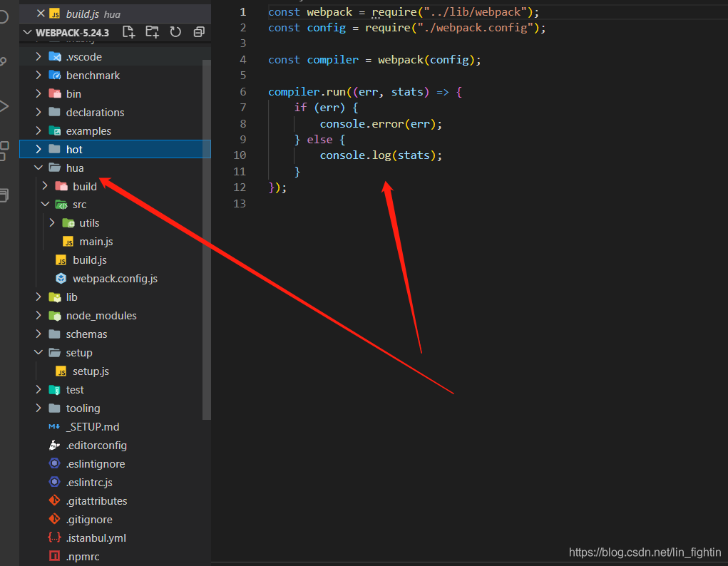Click the utils folder icon
This screenshot has width=728, height=566.
coord(68,223)
